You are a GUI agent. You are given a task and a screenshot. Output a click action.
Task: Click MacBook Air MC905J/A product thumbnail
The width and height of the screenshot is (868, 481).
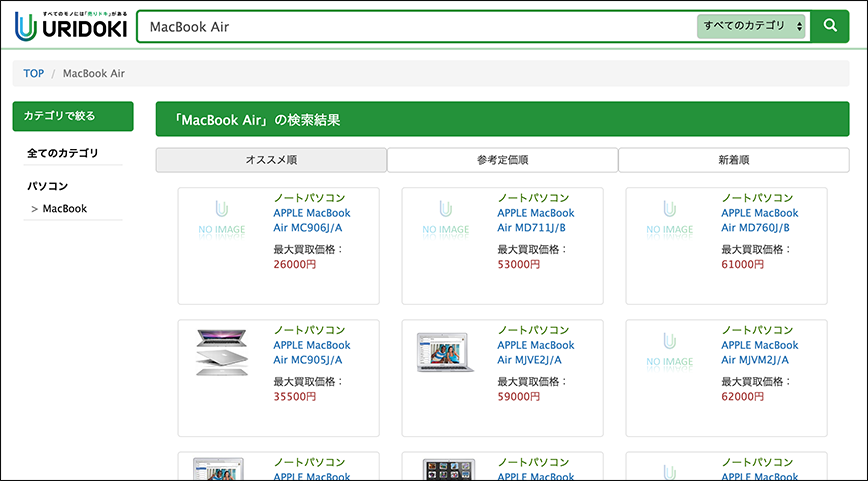pyautogui.click(x=222, y=352)
